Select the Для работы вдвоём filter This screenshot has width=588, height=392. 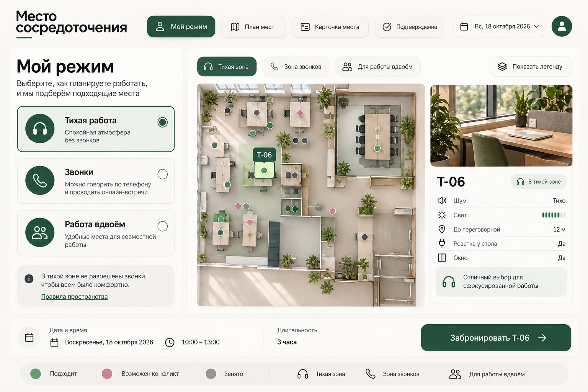[x=378, y=67]
